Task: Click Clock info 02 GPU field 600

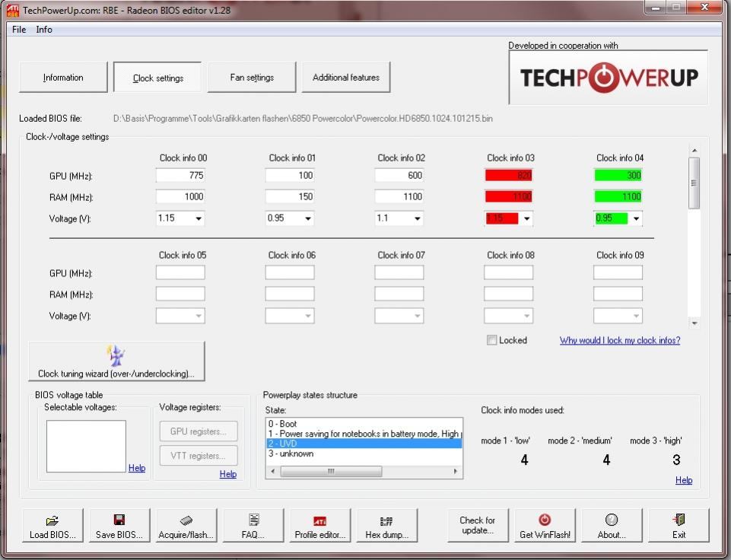Action: [399, 175]
